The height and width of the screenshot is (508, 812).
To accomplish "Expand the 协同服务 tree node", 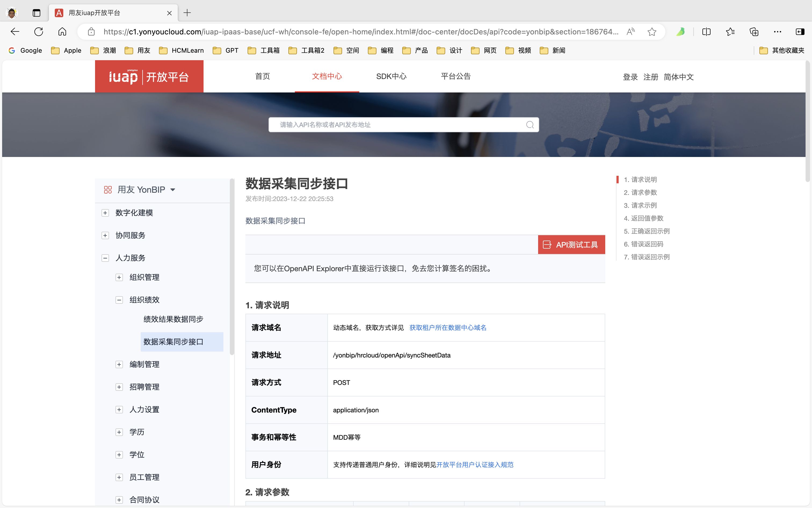I will pos(105,235).
